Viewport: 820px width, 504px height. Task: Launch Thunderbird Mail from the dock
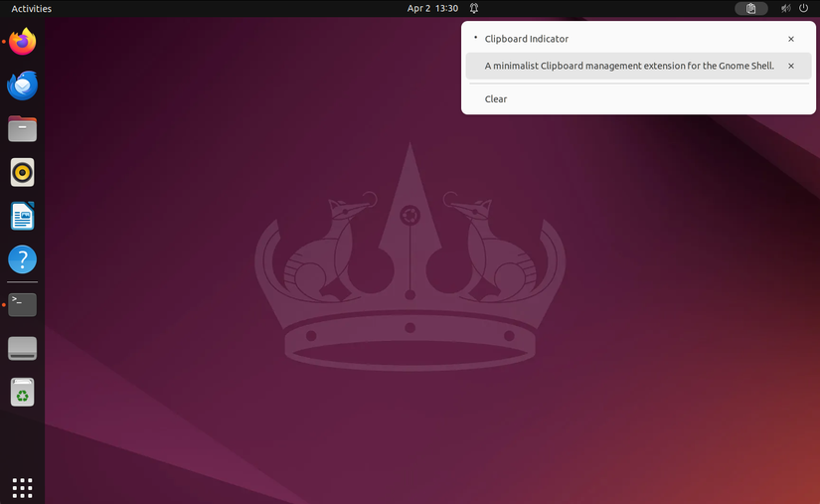[x=23, y=85]
